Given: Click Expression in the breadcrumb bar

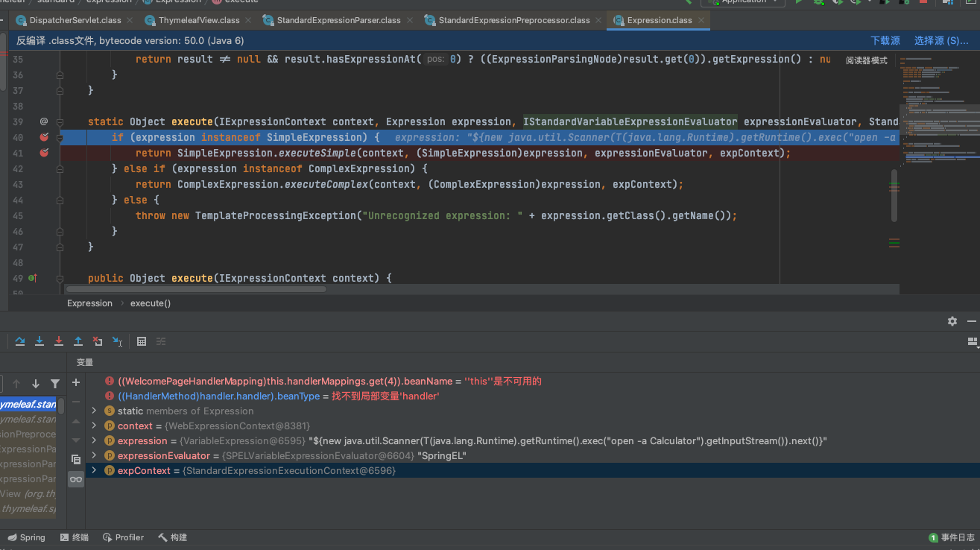Looking at the screenshot, I should click(89, 303).
